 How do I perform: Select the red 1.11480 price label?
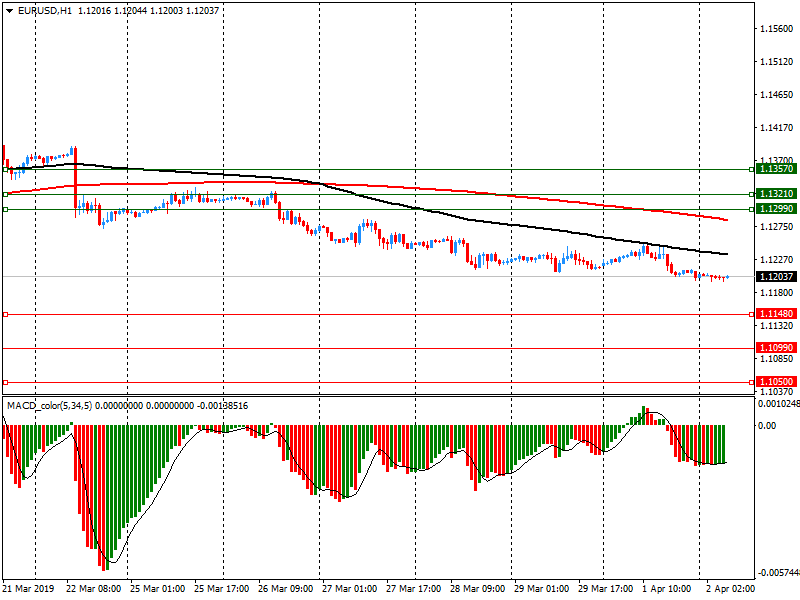click(776, 314)
